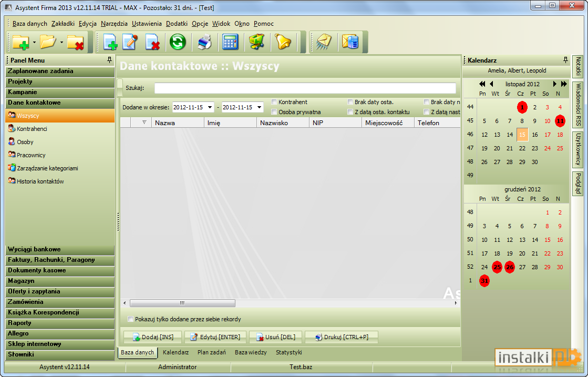Open the calculator tool icon
588x377 pixels.
tap(230, 42)
